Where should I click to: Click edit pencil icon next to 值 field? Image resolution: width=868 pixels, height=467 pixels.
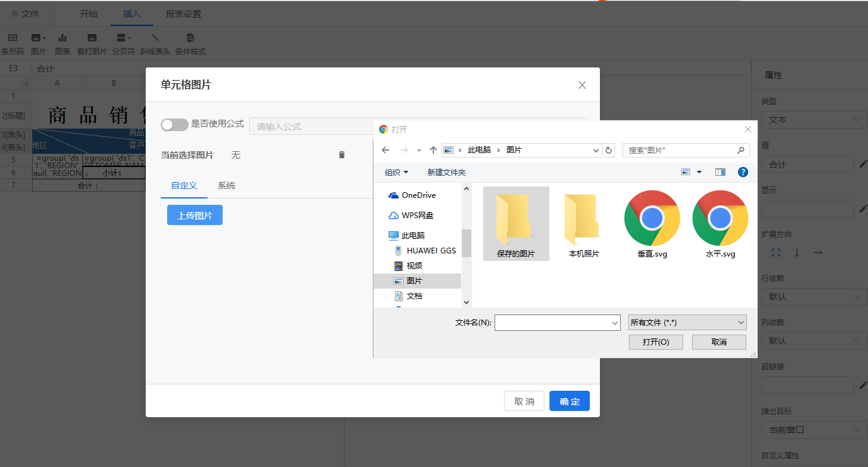864,164
